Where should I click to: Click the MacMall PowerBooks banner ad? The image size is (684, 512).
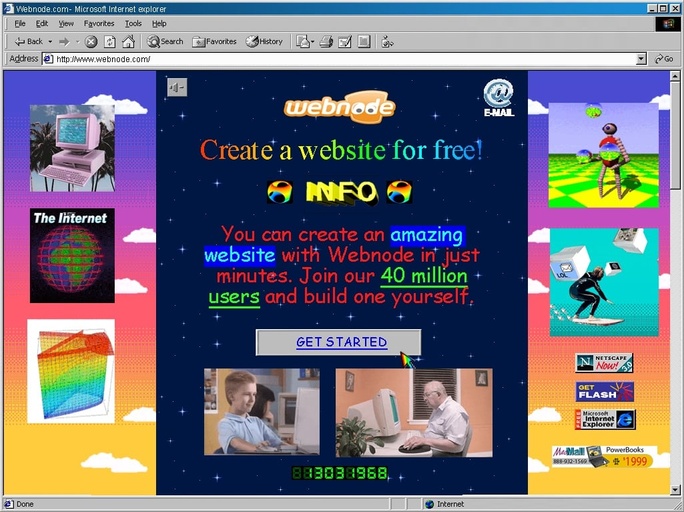coord(605,456)
